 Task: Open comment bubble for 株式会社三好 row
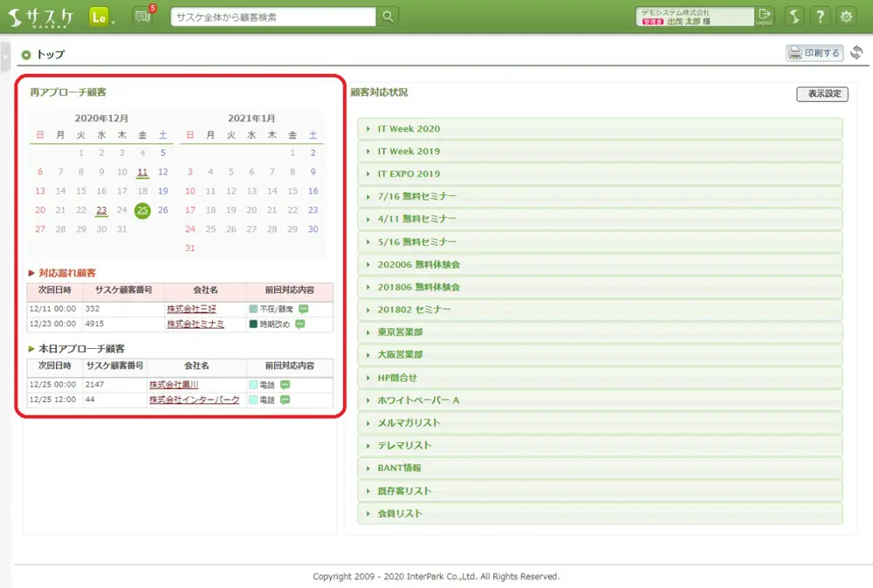305,309
